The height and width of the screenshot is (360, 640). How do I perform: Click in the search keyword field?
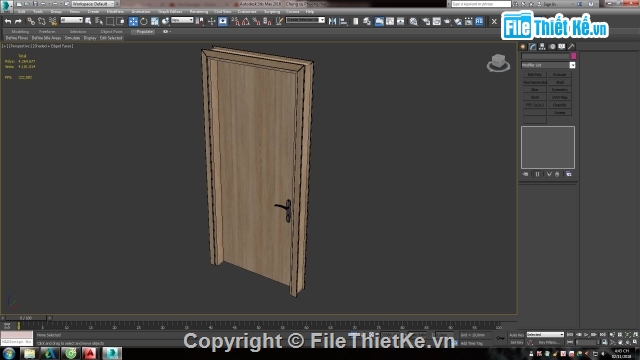481,4
